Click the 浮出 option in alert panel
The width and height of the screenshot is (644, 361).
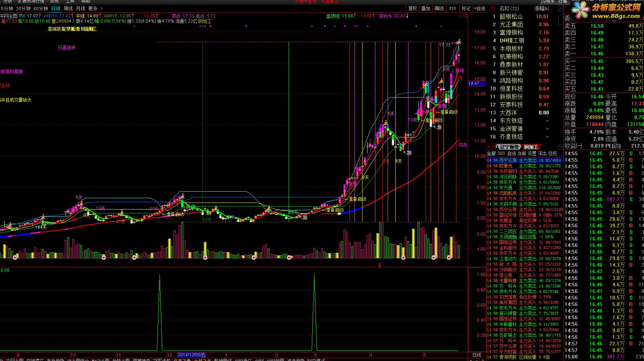(x=542, y=153)
